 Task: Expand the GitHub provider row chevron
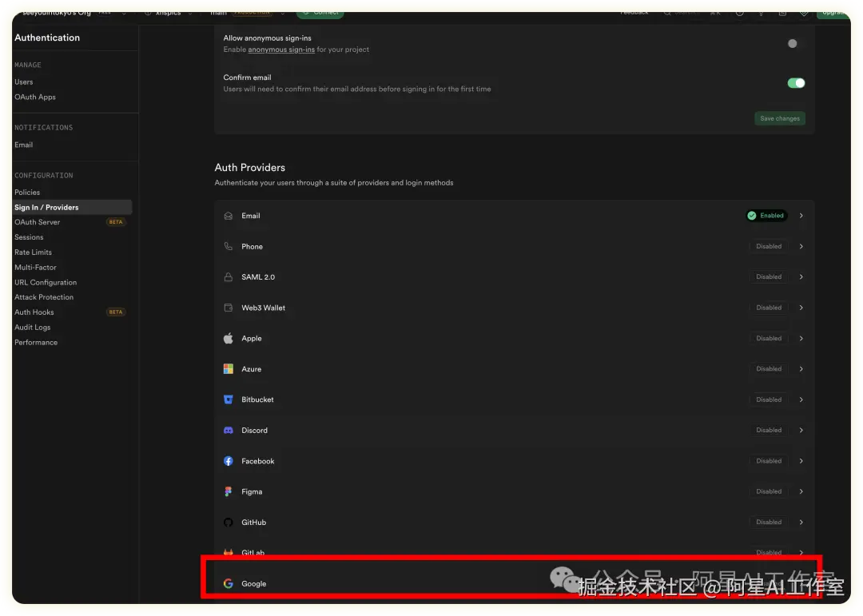pos(801,522)
